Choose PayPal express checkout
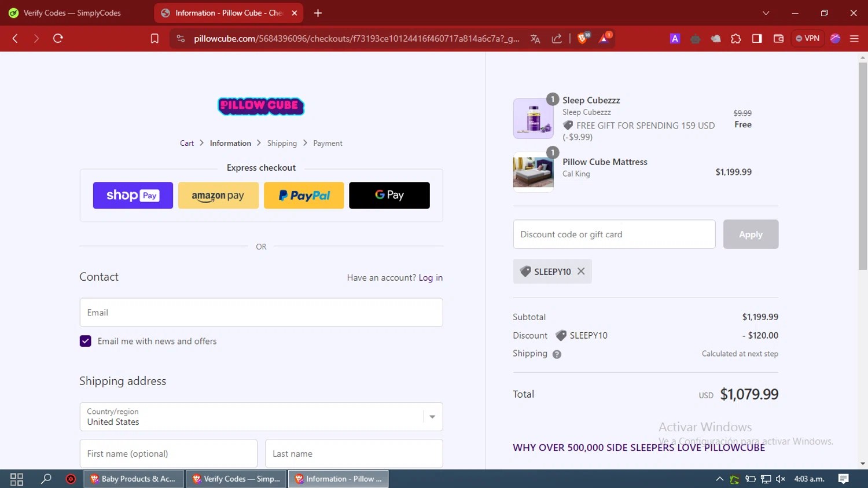Image resolution: width=868 pixels, height=488 pixels. tap(304, 196)
